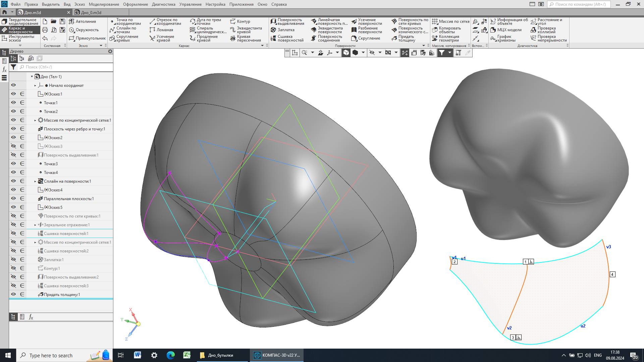Open the tree panel settings gear

(110, 51)
